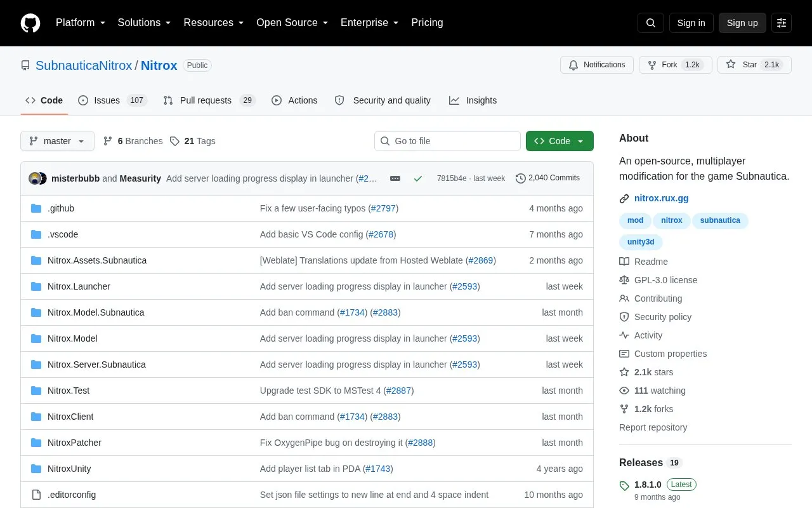Open the search magnifier icon

tap(651, 23)
